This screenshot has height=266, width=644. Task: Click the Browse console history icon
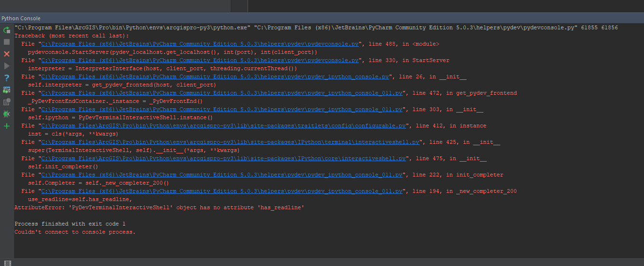[x=7, y=102]
